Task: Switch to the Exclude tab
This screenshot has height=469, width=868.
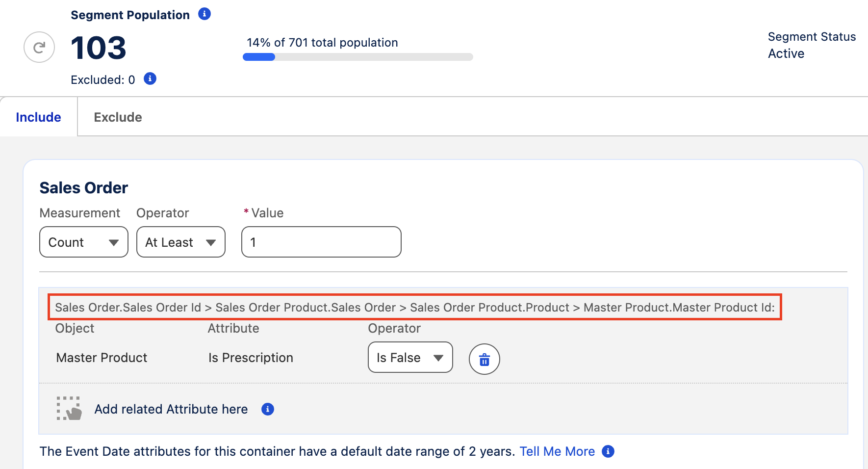Action: click(118, 117)
